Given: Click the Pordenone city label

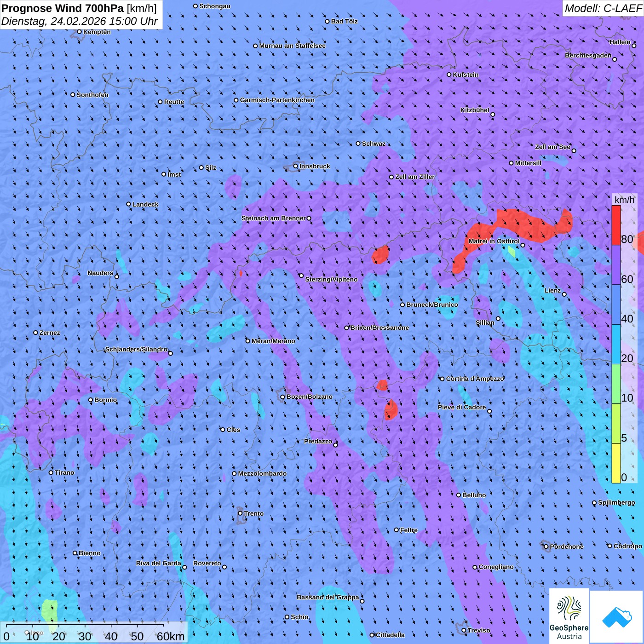Looking at the screenshot, I should pyautogui.click(x=567, y=546).
